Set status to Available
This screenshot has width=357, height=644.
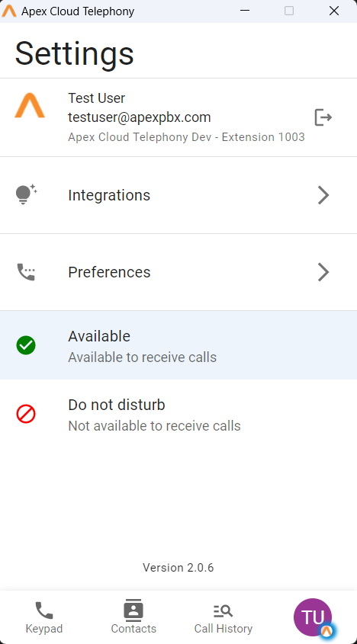point(178,345)
